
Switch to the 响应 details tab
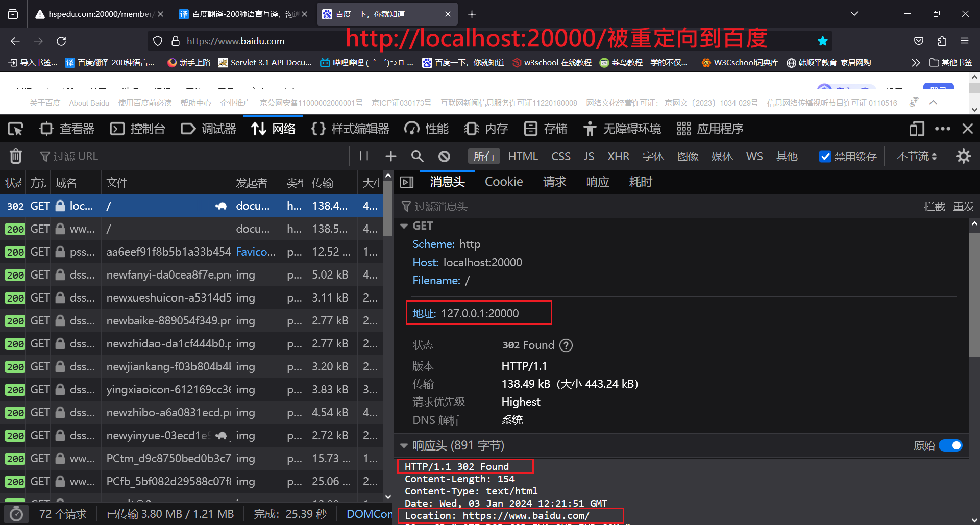(x=598, y=182)
